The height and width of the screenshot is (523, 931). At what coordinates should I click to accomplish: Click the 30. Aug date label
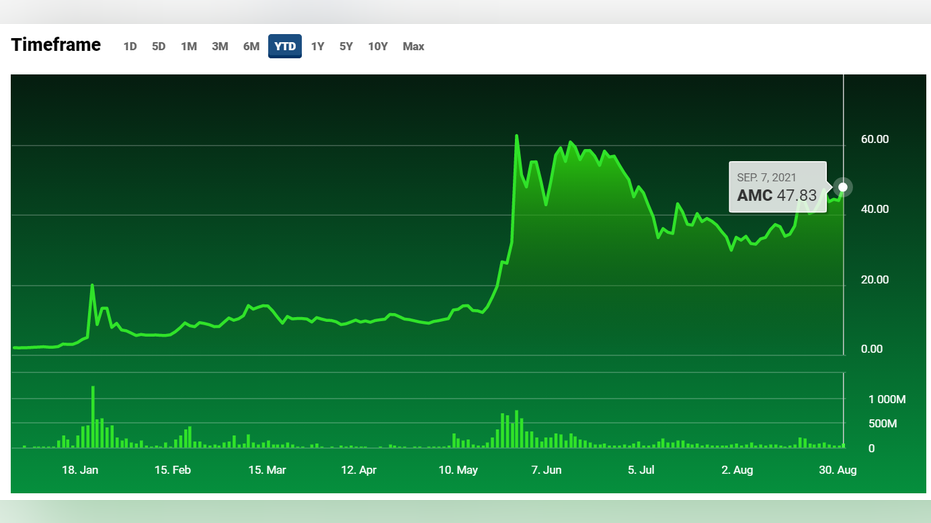[x=838, y=470]
